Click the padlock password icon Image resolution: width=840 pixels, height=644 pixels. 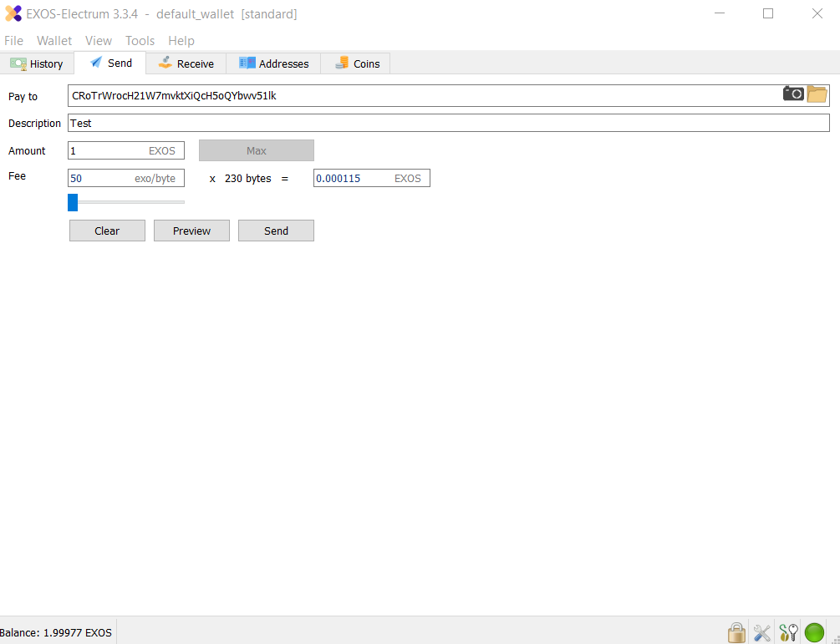click(736, 632)
